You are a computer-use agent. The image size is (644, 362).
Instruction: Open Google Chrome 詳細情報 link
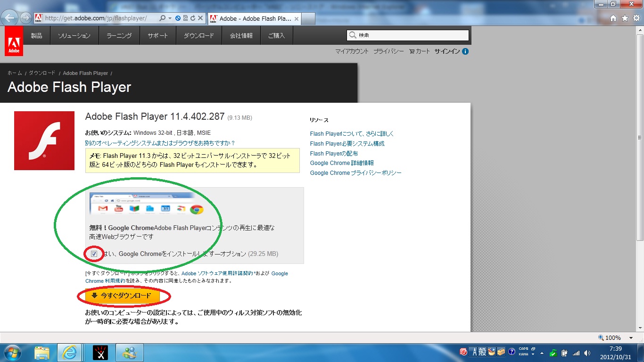click(342, 163)
